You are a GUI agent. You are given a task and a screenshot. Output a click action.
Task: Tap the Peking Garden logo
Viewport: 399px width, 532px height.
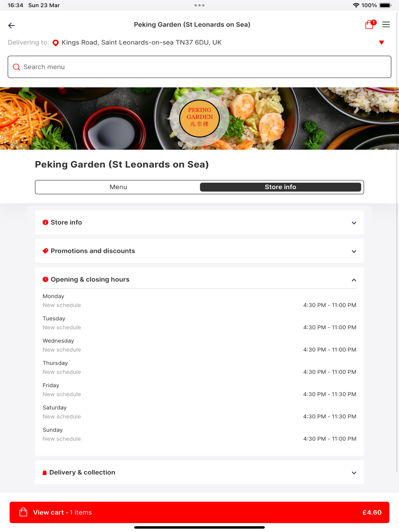point(199,118)
